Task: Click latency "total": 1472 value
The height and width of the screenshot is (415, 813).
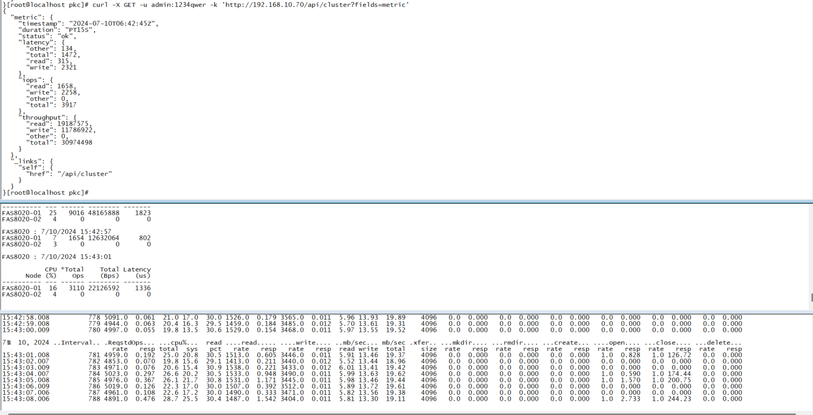Action: click(x=71, y=54)
